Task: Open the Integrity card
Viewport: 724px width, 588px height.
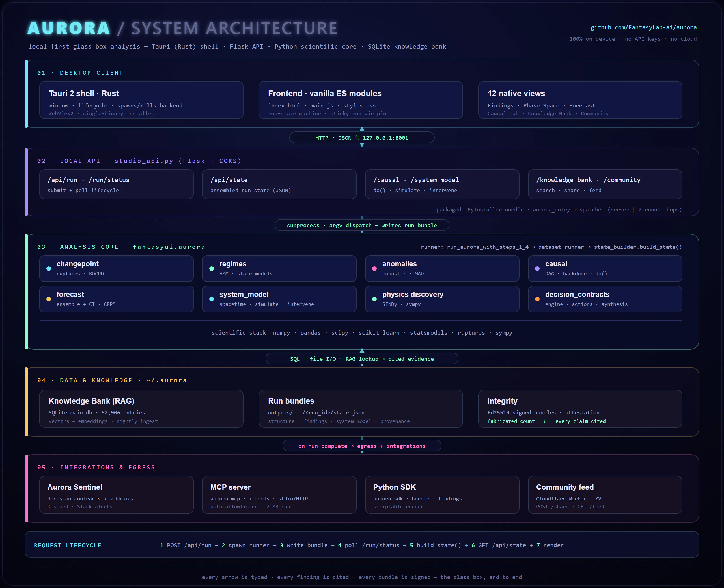Action: point(580,409)
